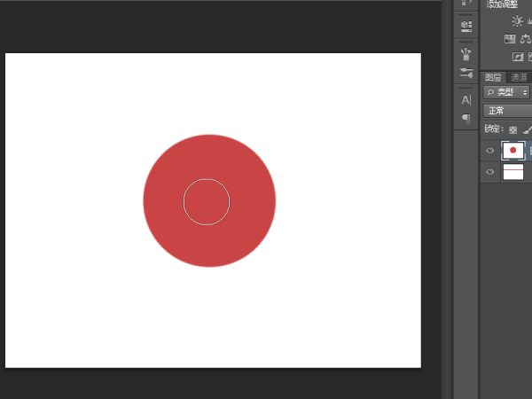This screenshot has width=532, height=399.
Task: Click the red circle on the canvas
Action: (x=209, y=201)
